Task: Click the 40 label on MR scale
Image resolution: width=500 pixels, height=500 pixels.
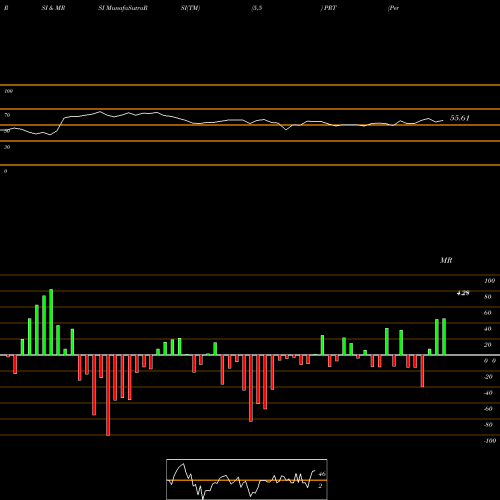Action: click(x=488, y=329)
